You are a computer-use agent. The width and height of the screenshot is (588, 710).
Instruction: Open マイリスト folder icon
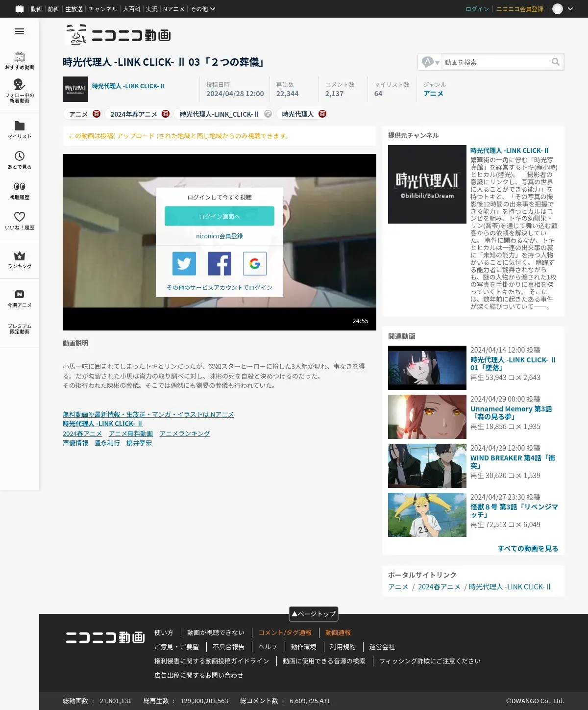coord(20,126)
